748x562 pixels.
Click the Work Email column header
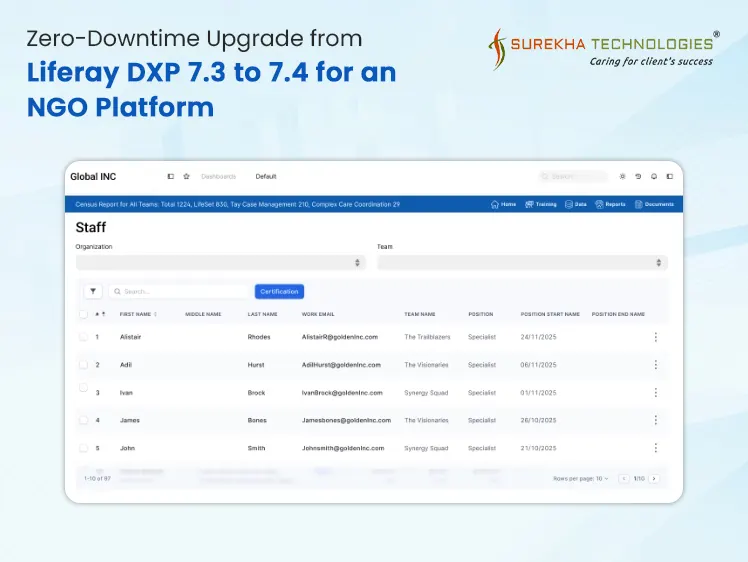(318, 314)
